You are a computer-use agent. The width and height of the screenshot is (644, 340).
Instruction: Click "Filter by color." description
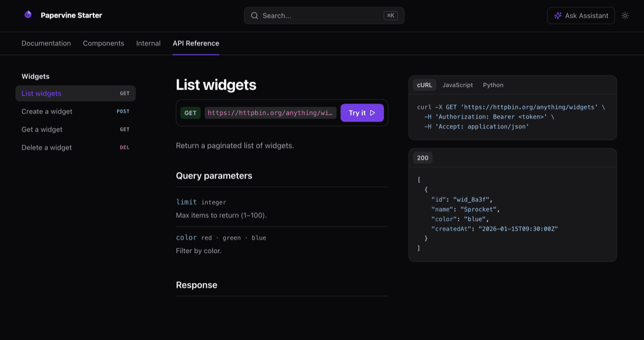(x=199, y=251)
